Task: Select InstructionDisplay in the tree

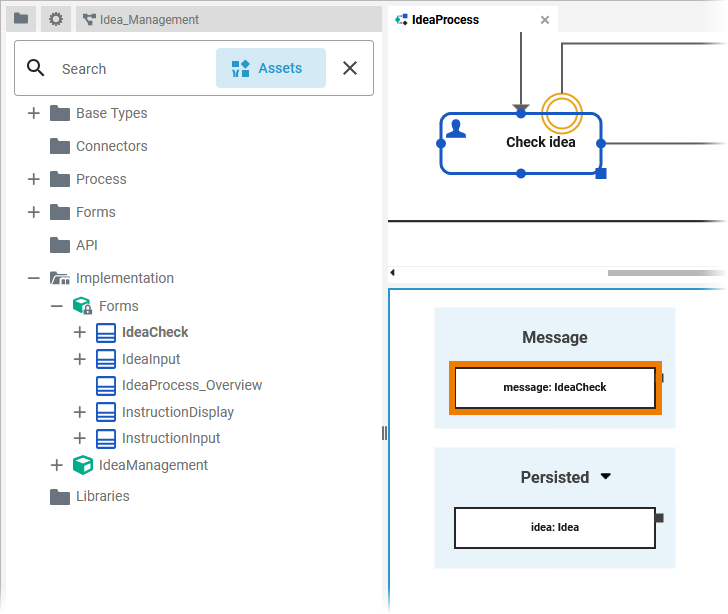Action: tap(177, 412)
